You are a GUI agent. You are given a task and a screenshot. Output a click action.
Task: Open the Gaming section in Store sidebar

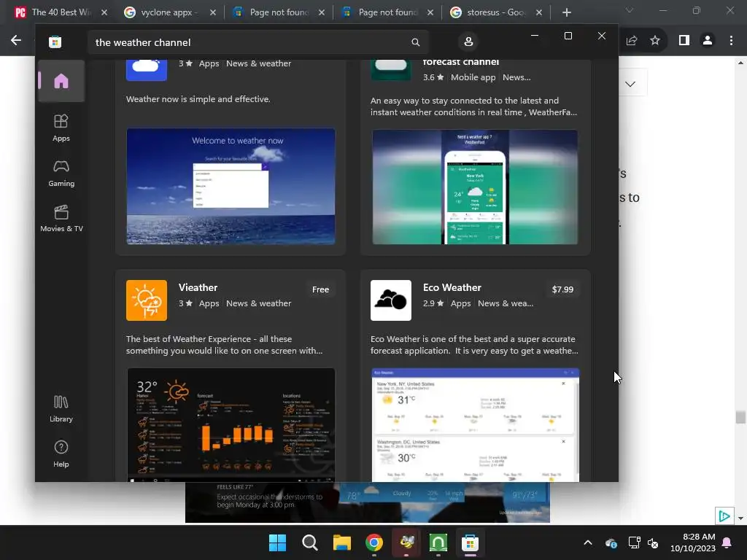tap(61, 174)
